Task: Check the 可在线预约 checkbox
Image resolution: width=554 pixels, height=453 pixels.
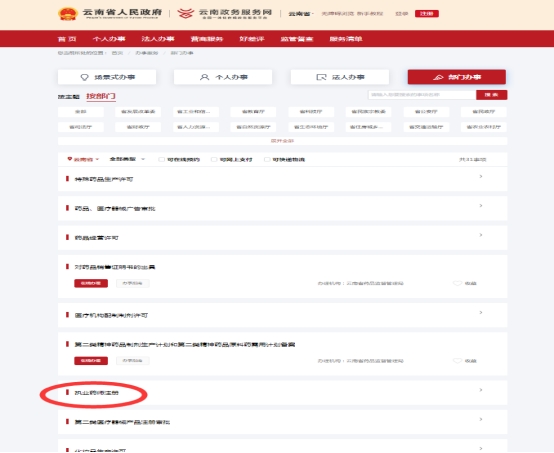Action: (x=161, y=159)
